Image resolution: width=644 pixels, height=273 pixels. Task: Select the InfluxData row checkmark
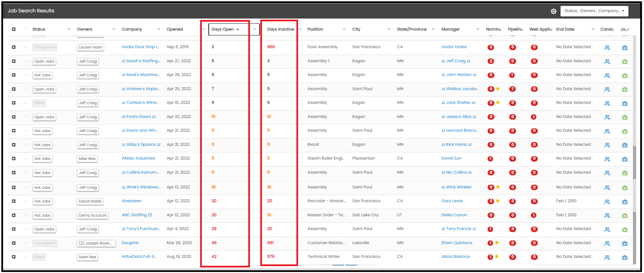(26, 256)
